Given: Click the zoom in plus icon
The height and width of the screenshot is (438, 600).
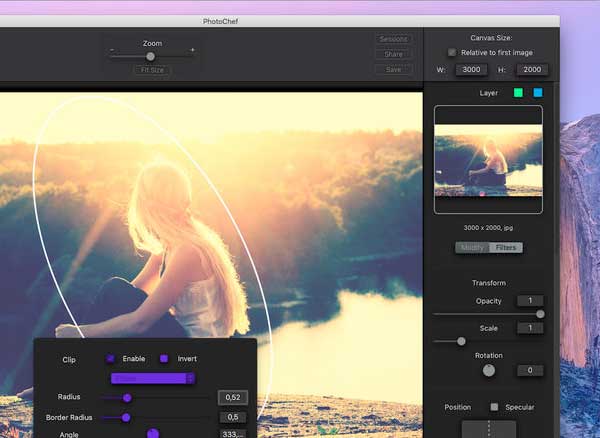Looking at the screenshot, I should click(x=192, y=50).
